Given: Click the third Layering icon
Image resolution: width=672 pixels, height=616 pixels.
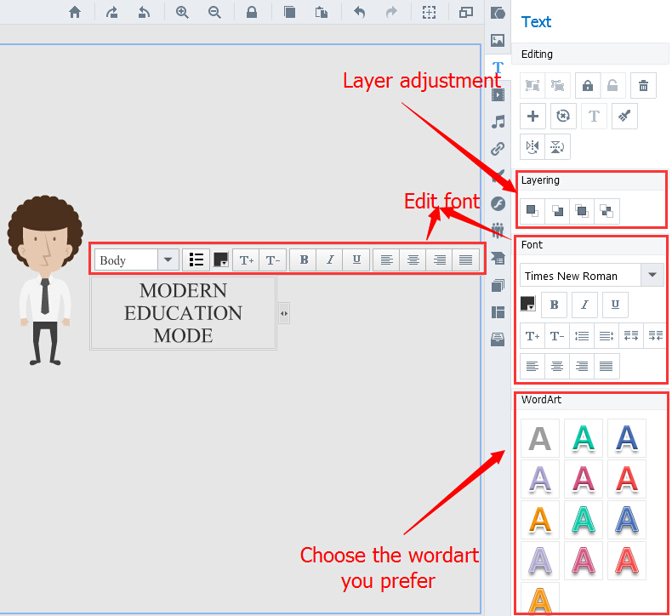Looking at the screenshot, I should 582,211.
